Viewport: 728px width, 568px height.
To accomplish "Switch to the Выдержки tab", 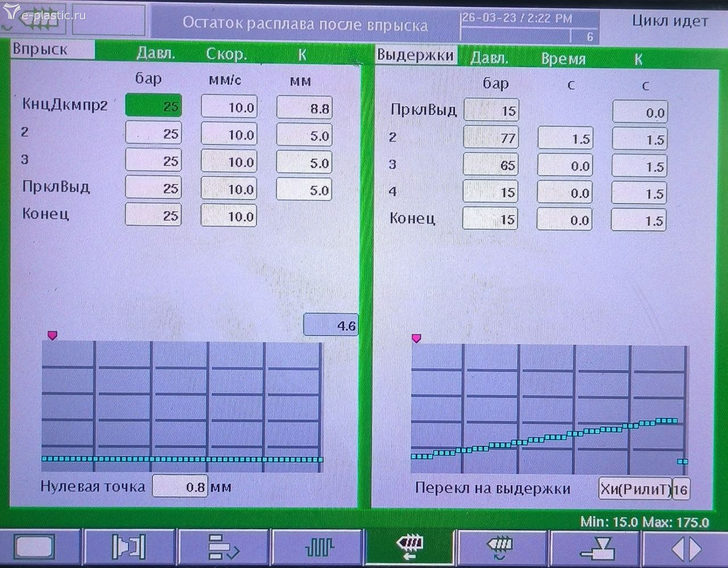I will tap(415, 55).
